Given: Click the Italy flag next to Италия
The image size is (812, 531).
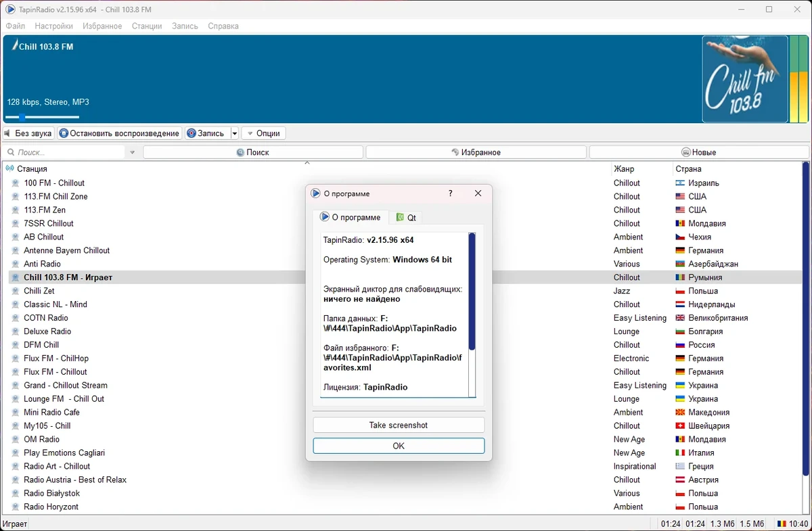Looking at the screenshot, I should [x=680, y=453].
